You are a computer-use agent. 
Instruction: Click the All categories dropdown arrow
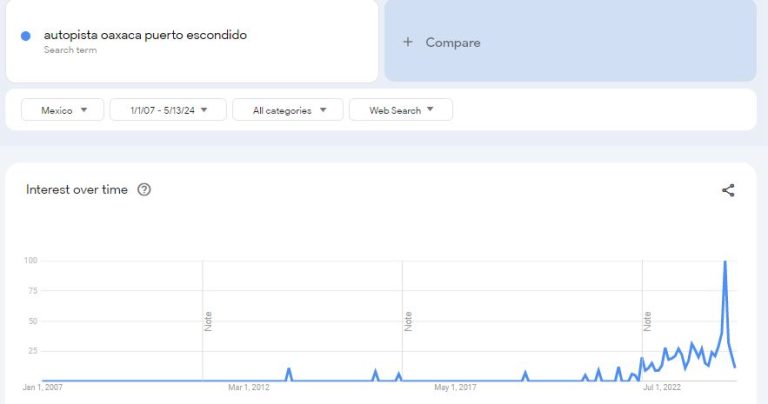point(323,110)
